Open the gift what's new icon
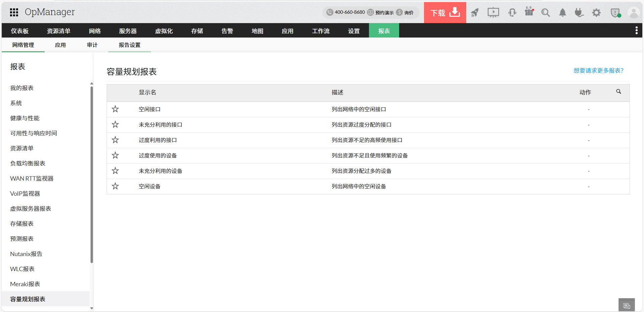The height and width of the screenshot is (312, 644). pos(529,12)
